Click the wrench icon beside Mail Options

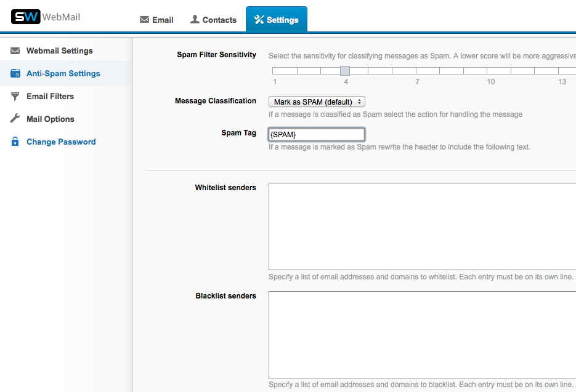click(15, 119)
